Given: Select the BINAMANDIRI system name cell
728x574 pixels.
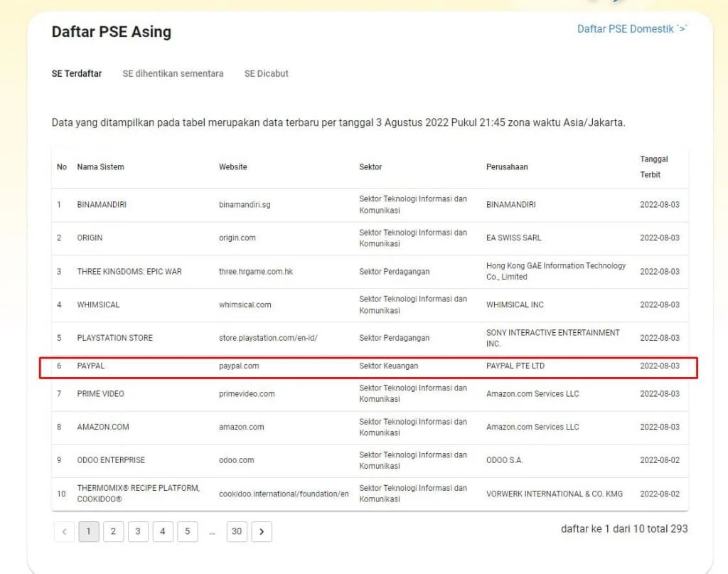Looking at the screenshot, I should pos(102,204).
